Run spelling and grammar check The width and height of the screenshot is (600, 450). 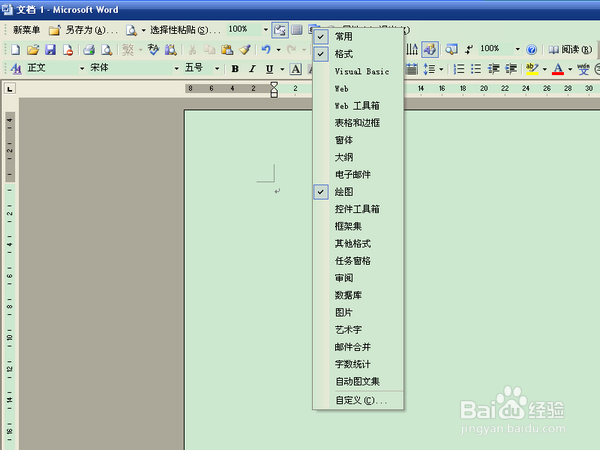click(153, 50)
